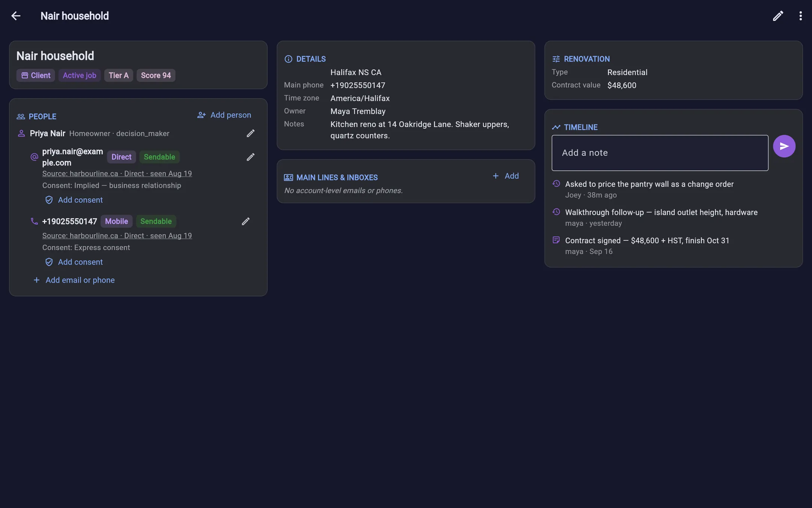Select the owner Maya Tremblay

click(358, 112)
